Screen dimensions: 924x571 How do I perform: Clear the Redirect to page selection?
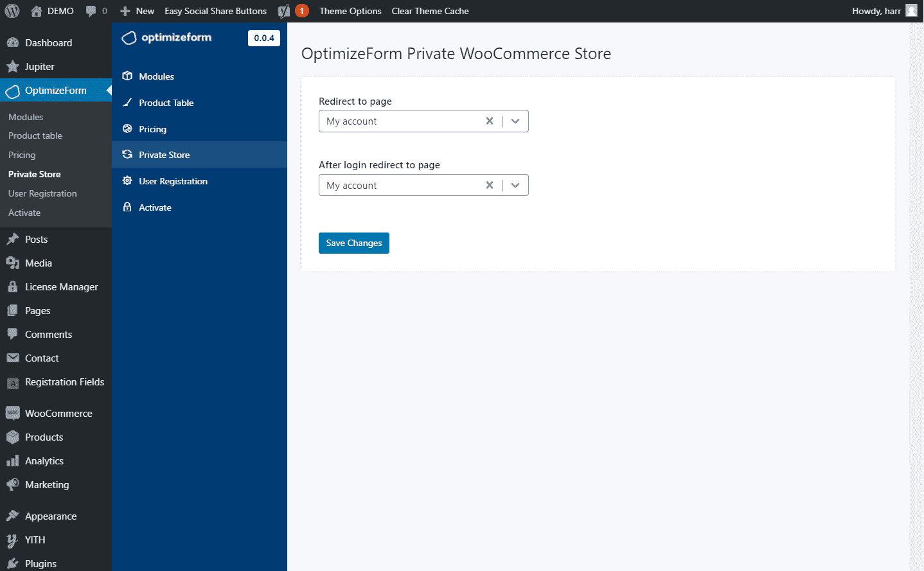[490, 121]
